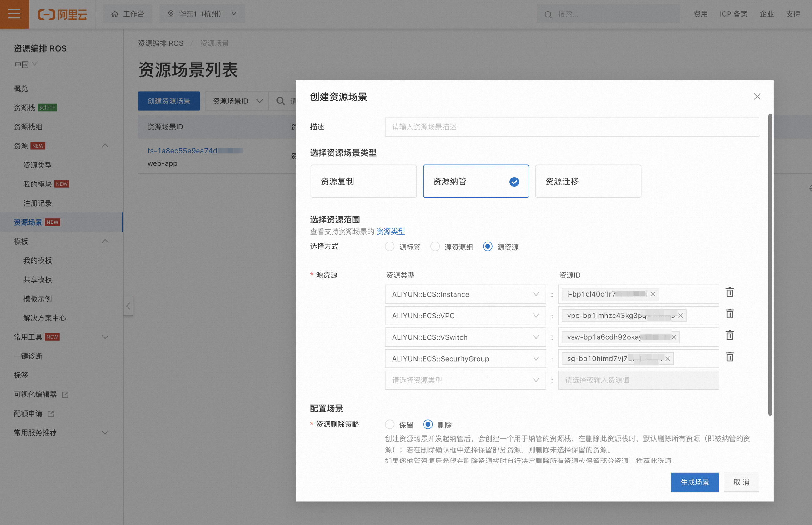The image size is (812, 525).
Task: Remove the sg-bp10himd7vj7 ID tag
Action: (668, 359)
